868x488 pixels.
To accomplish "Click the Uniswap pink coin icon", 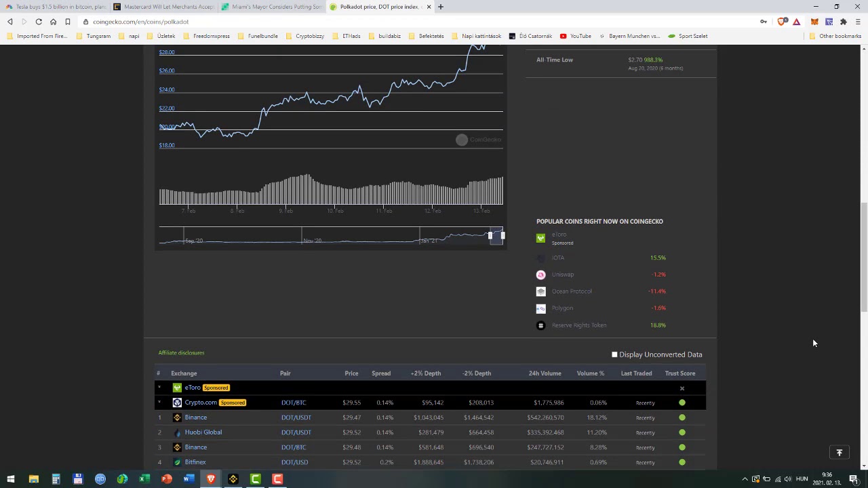I will tap(540, 274).
